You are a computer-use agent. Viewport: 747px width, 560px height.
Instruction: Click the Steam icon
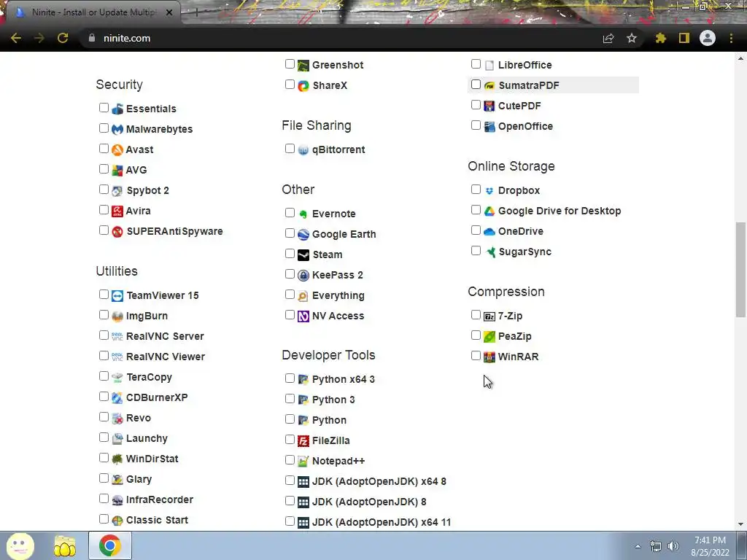(x=303, y=254)
